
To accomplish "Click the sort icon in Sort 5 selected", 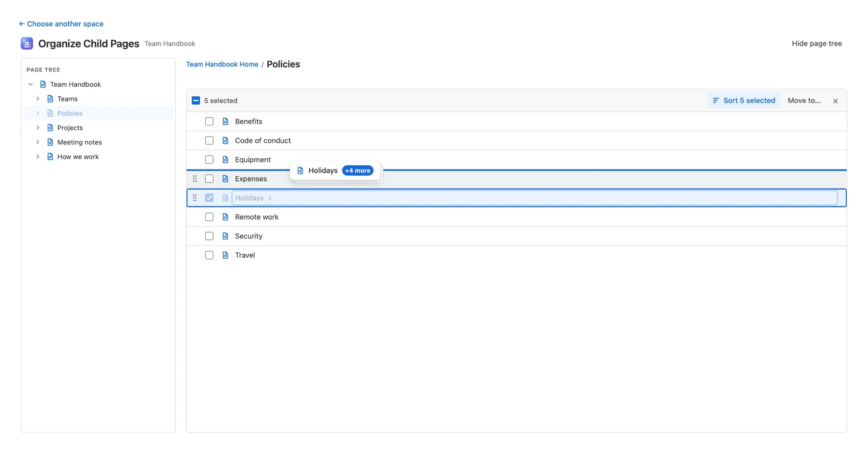I will 716,101.
